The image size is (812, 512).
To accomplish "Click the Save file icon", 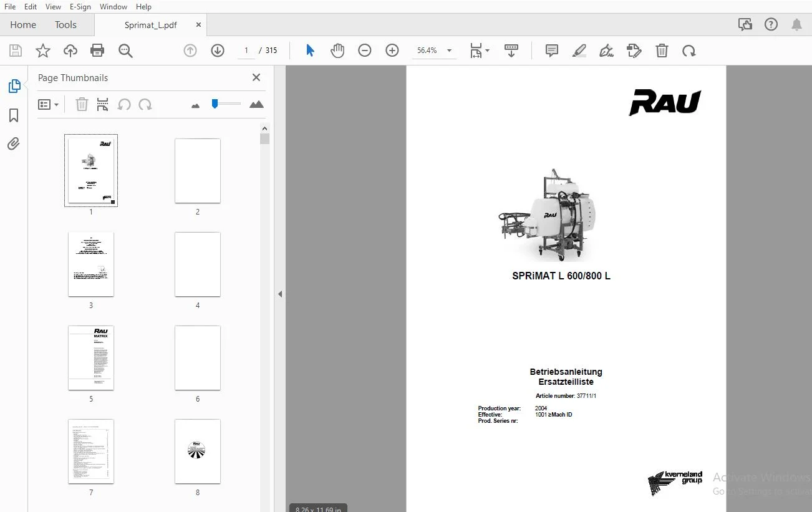I will pyautogui.click(x=16, y=51).
